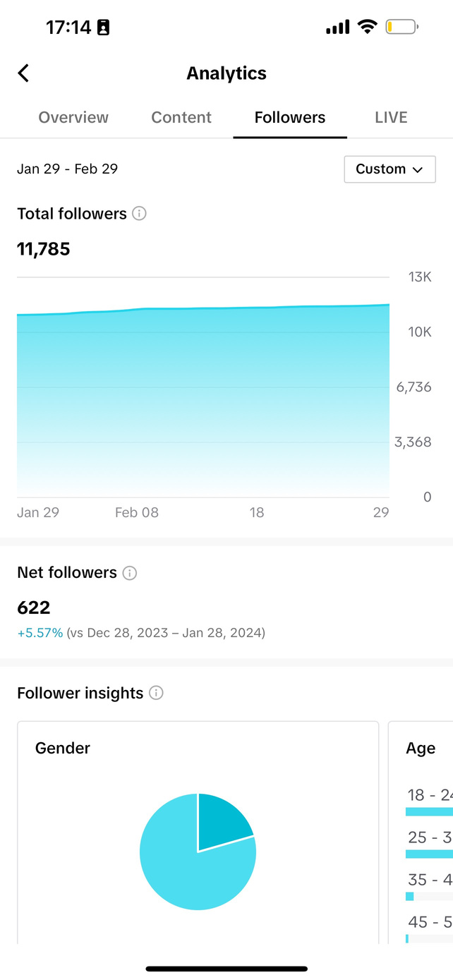The width and height of the screenshot is (453, 980).
Task: Tap the Jan 29 - Feb 29 date range
Action: 68,169
